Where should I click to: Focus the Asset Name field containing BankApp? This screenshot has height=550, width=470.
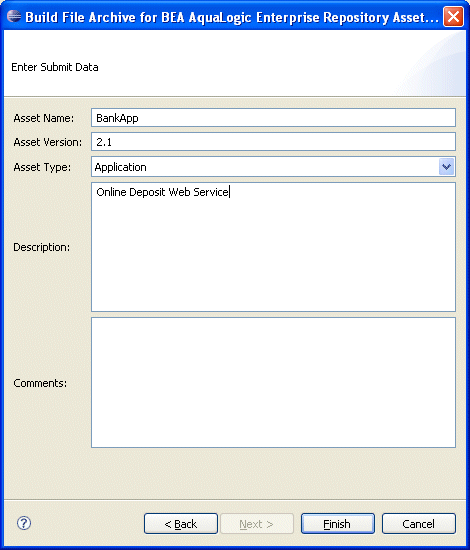pyautogui.click(x=273, y=118)
